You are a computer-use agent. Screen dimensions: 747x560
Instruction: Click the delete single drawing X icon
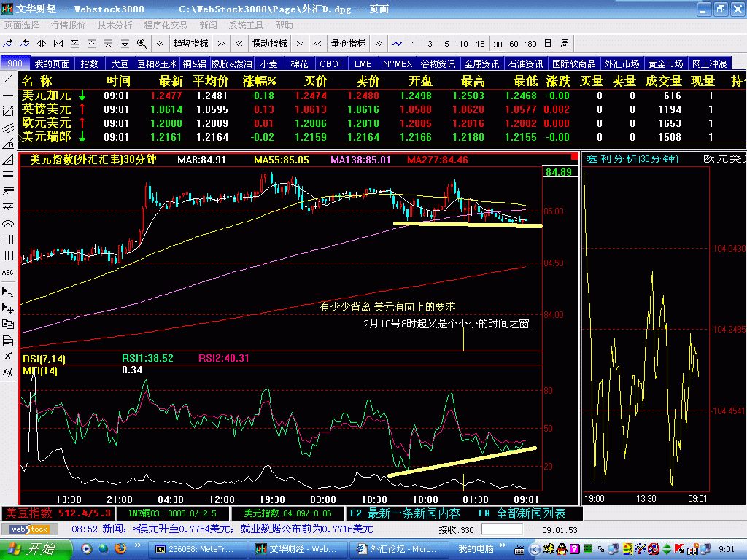point(8,356)
